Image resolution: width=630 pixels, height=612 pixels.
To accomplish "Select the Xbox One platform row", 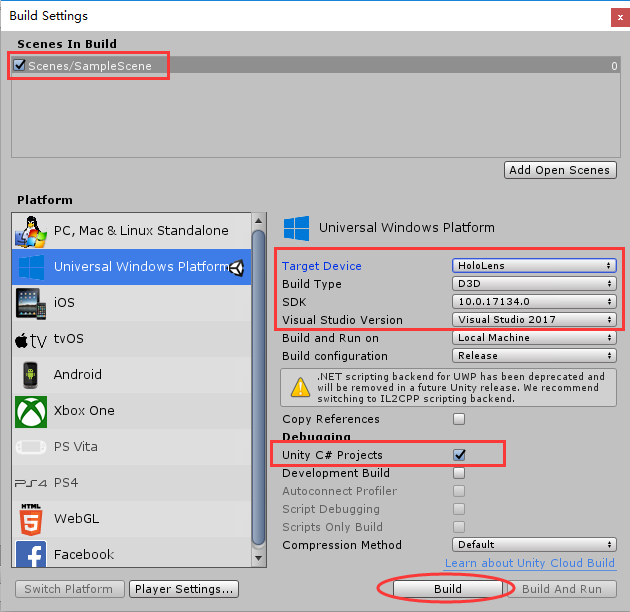I will 131,411.
